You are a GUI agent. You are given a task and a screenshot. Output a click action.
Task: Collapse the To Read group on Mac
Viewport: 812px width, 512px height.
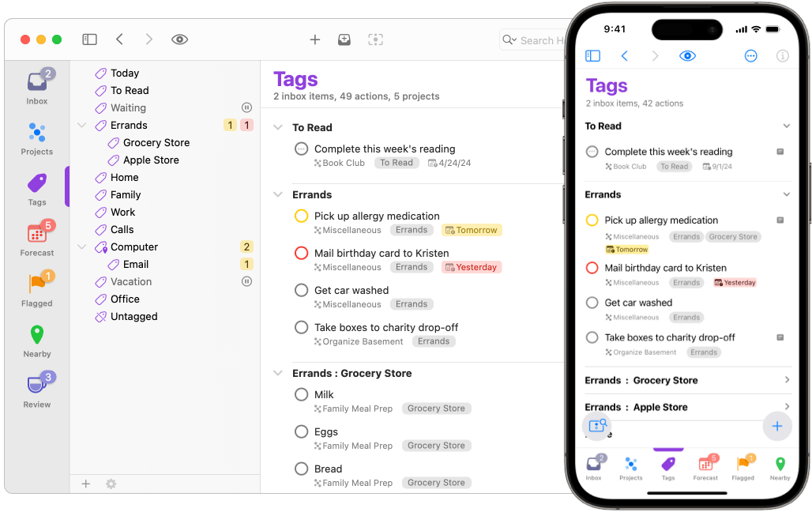pos(278,127)
